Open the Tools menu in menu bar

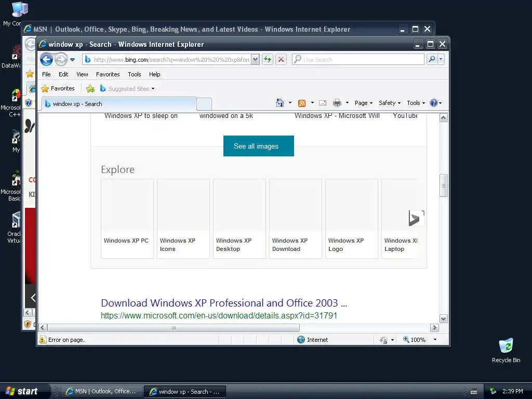click(x=135, y=74)
